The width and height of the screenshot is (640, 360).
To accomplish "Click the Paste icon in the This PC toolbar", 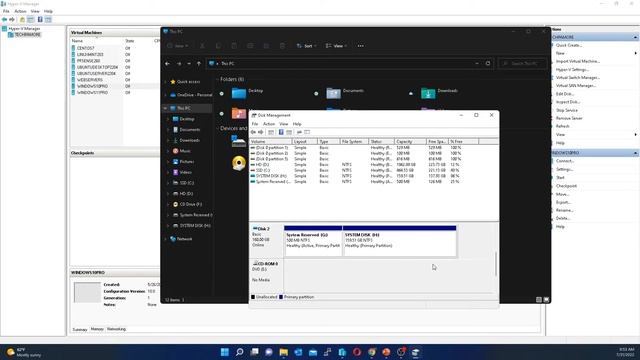I will point(234,46).
